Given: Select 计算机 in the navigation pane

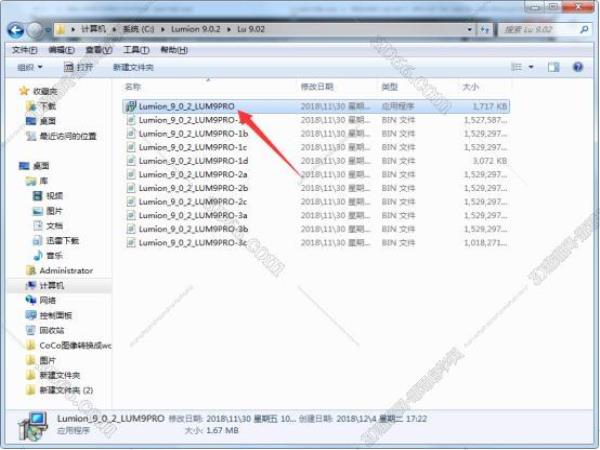Looking at the screenshot, I should click(x=52, y=285).
